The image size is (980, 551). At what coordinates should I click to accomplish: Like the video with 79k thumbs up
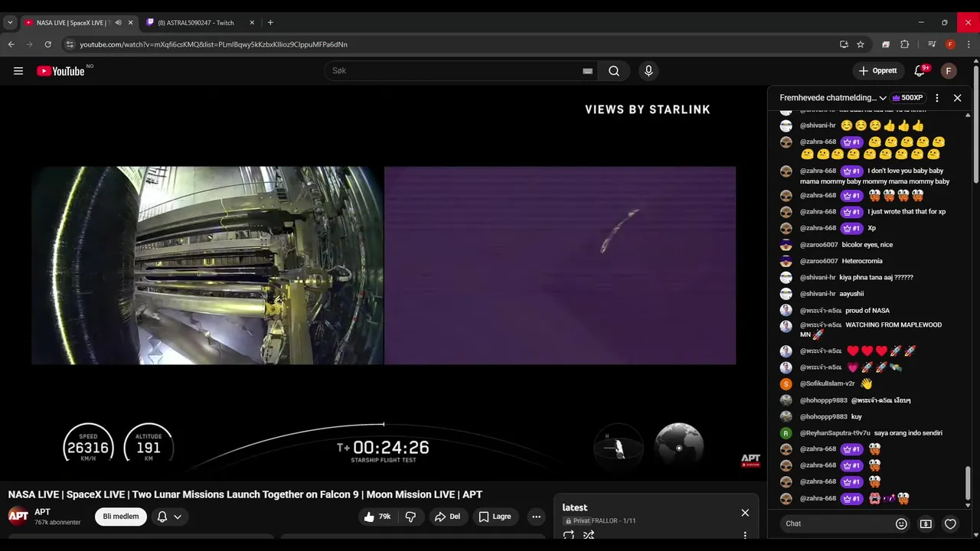(377, 517)
